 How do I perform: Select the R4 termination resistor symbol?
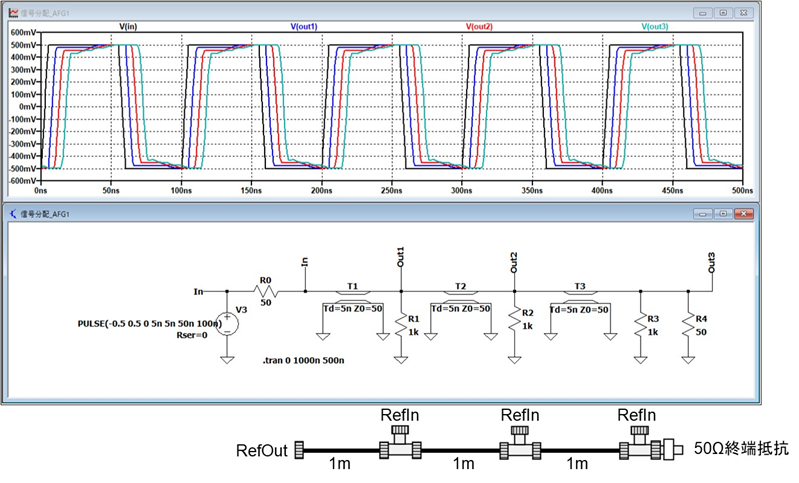(x=689, y=321)
